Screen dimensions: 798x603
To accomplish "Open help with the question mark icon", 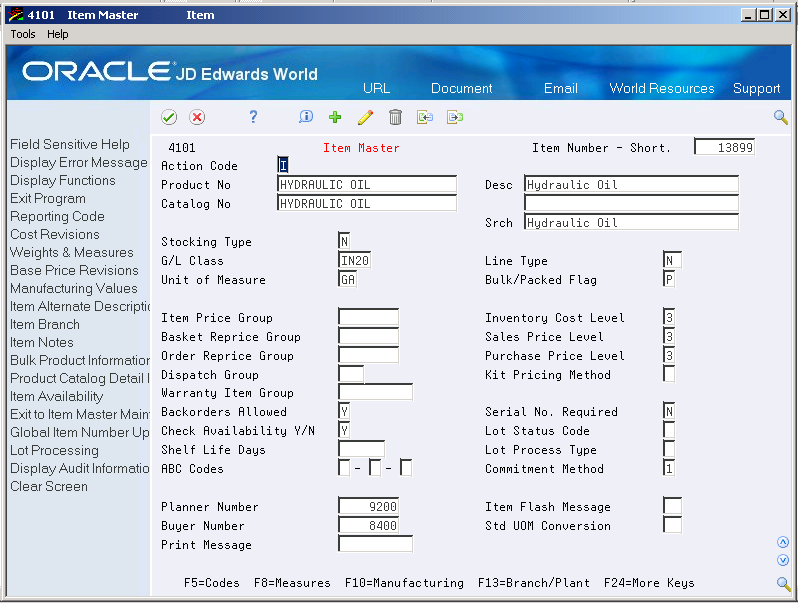I will [253, 117].
